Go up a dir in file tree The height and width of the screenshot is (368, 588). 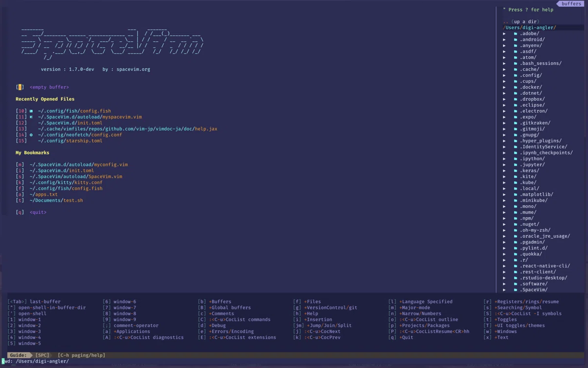[x=521, y=22]
